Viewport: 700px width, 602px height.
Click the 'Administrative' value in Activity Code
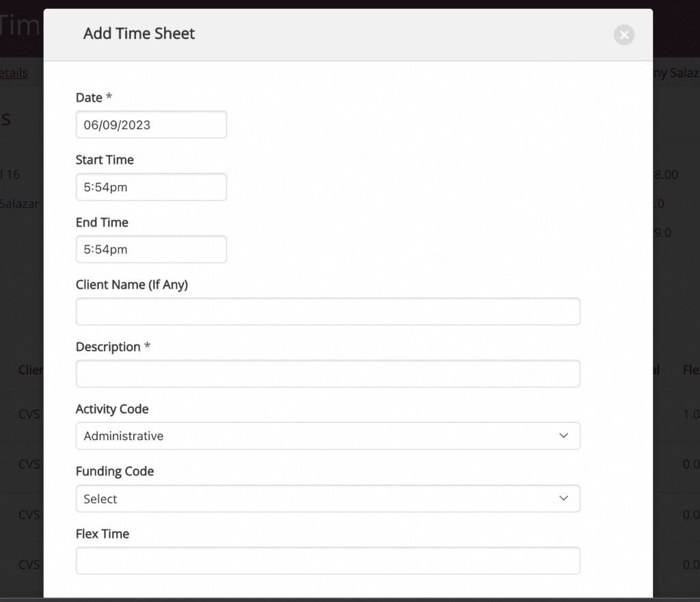[x=124, y=436]
